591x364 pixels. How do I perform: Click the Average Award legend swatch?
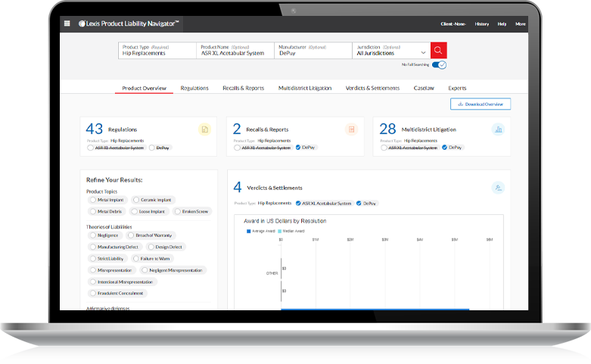(248, 231)
